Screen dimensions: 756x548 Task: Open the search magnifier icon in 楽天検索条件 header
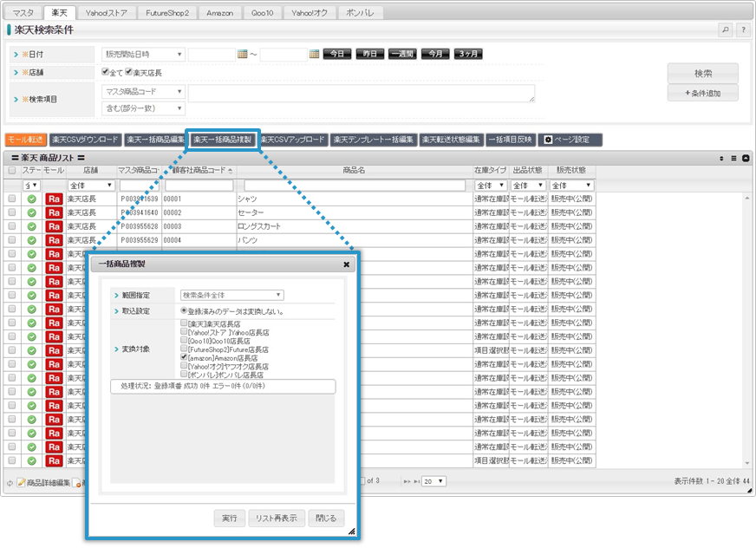[x=725, y=29]
